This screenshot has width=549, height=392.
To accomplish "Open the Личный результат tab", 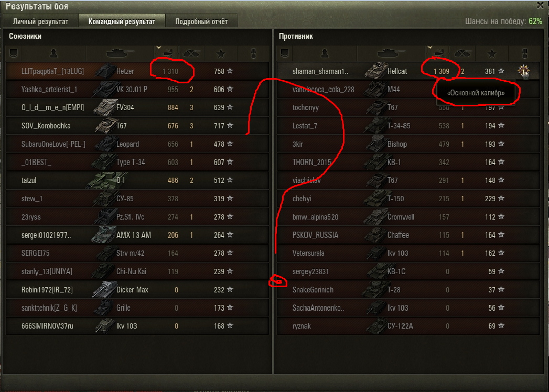I will point(40,21).
